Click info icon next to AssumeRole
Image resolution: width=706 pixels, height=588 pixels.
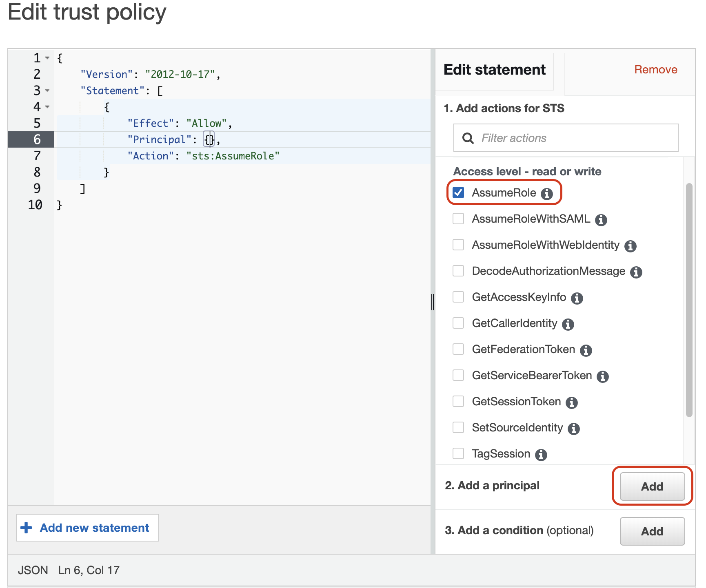coord(546,194)
